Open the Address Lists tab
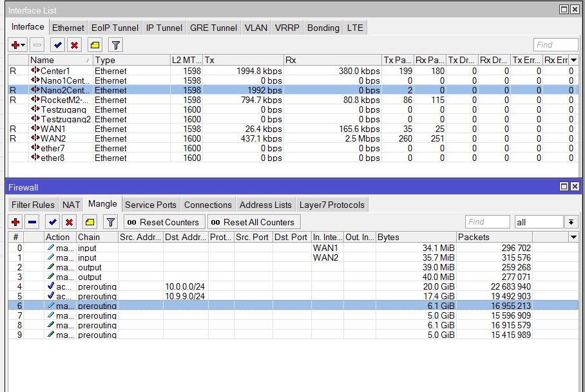The image size is (585, 392). [x=265, y=205]
